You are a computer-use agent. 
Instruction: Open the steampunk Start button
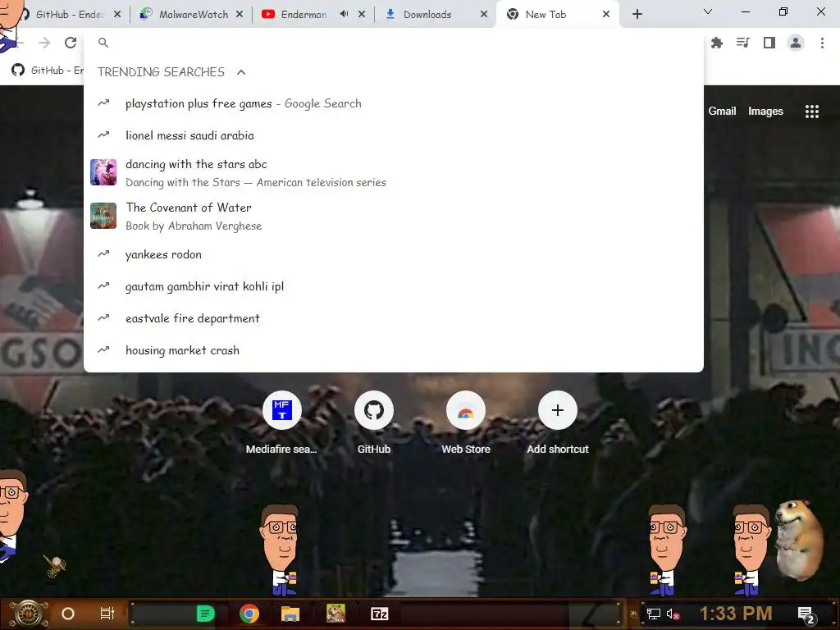click(29, 614)
